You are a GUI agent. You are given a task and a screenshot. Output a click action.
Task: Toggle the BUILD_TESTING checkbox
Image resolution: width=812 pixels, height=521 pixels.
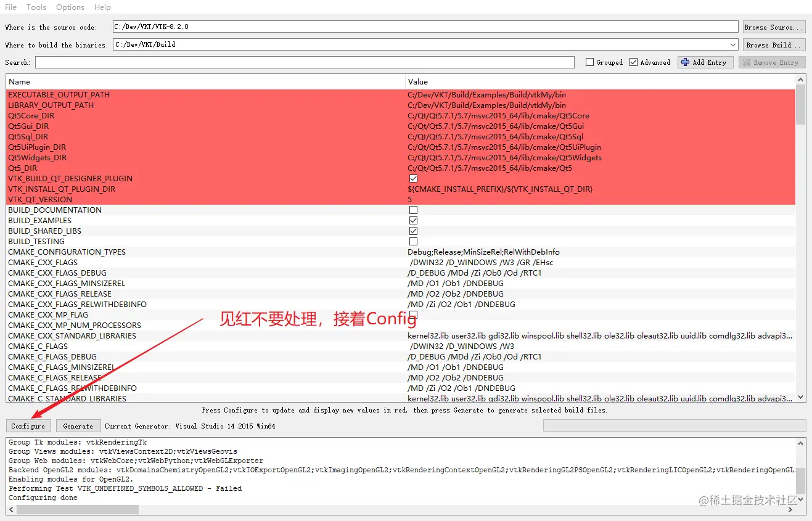pos(413,242)
